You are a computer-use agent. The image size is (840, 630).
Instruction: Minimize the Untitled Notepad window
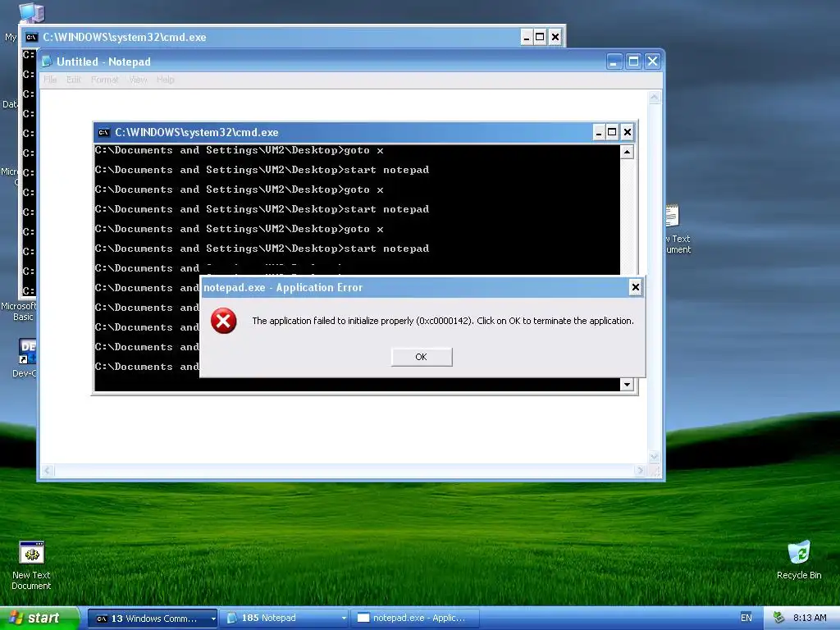(614, 62)
